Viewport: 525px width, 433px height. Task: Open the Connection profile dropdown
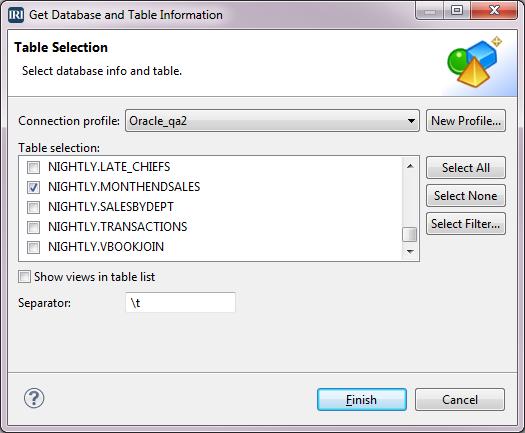pos(272,121)
